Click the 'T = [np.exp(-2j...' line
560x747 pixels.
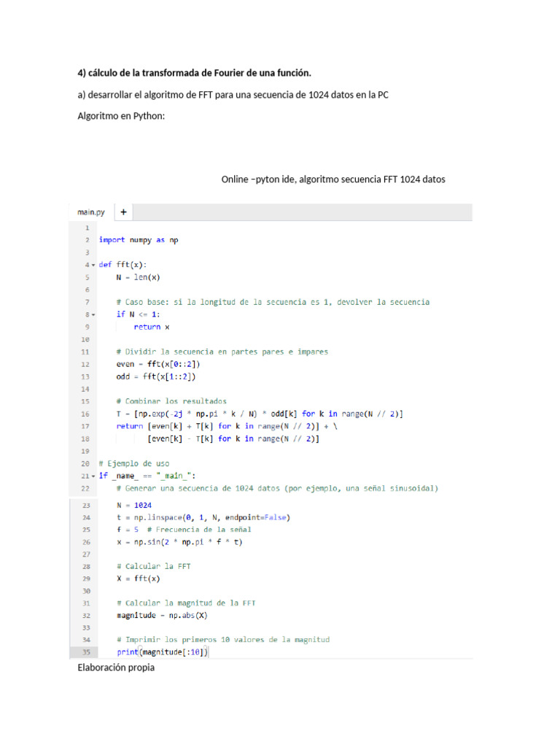[260, 414]
